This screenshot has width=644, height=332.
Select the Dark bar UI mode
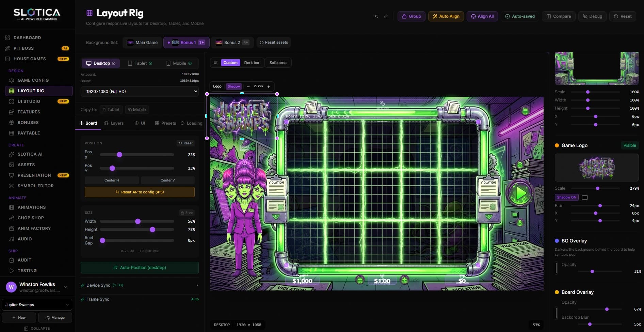click(x=252, y=63)
